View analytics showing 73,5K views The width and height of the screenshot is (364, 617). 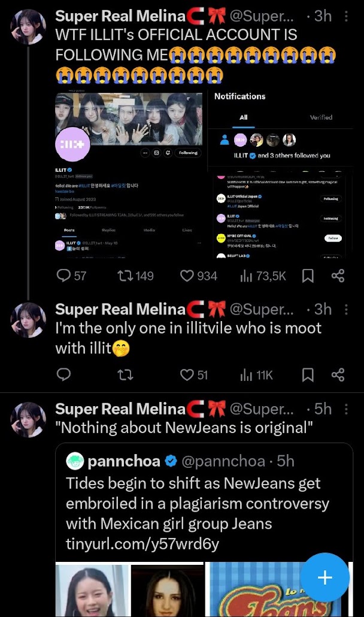[x=246, y=276]
